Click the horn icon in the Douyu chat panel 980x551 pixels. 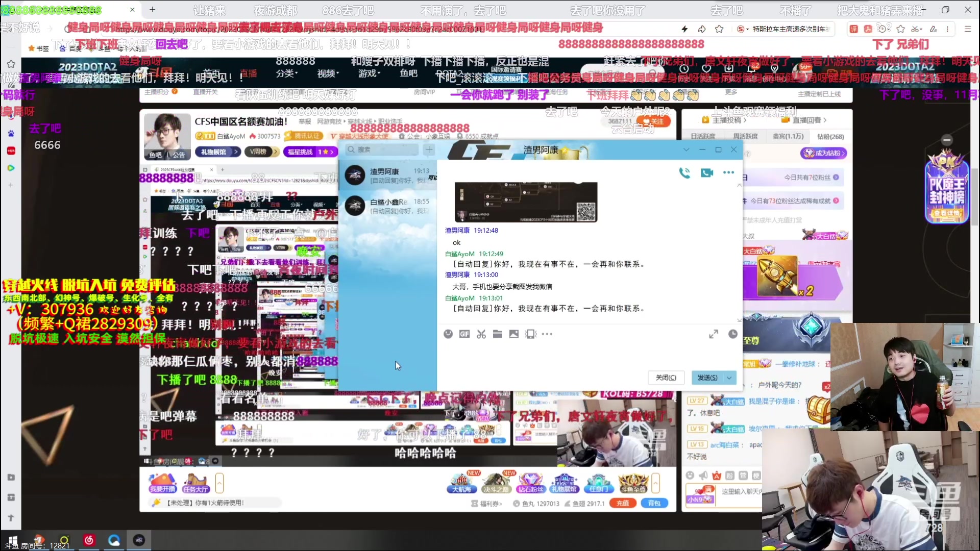click(x=703, y=475)
